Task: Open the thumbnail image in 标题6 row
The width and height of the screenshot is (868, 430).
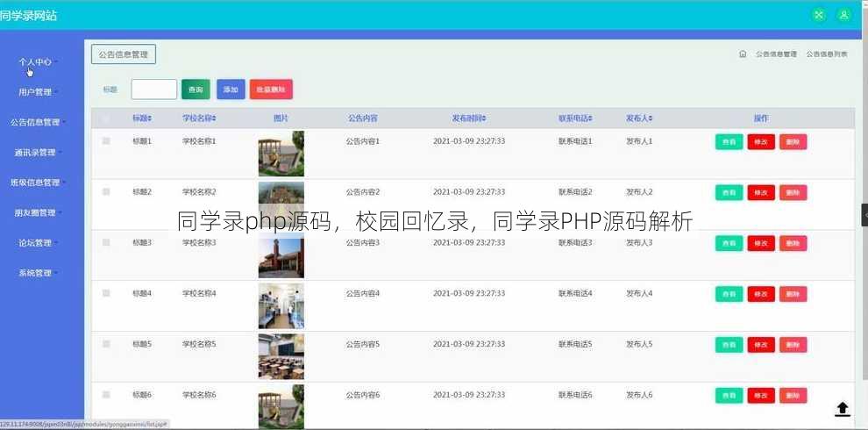Action: pos(281,405)
